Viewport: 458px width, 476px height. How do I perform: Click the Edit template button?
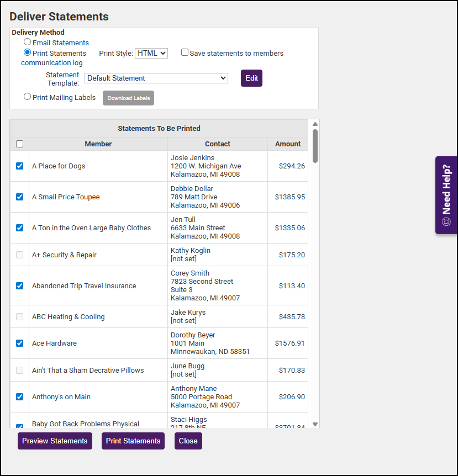coord(251,78)
